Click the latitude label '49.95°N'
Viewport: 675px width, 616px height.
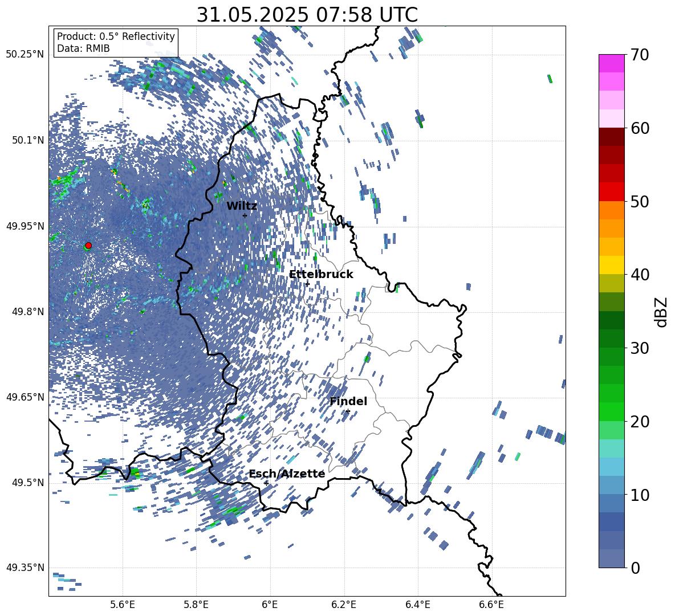[25, 226]
